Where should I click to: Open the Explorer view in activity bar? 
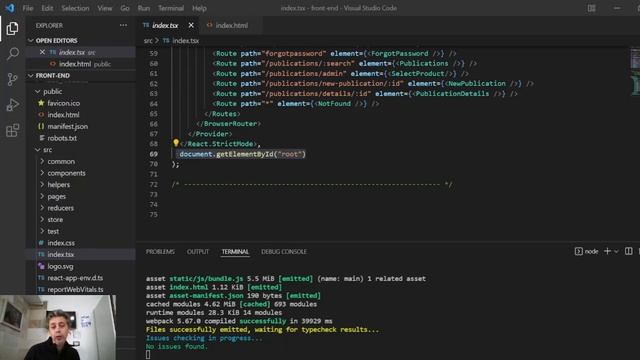point(12,28)
